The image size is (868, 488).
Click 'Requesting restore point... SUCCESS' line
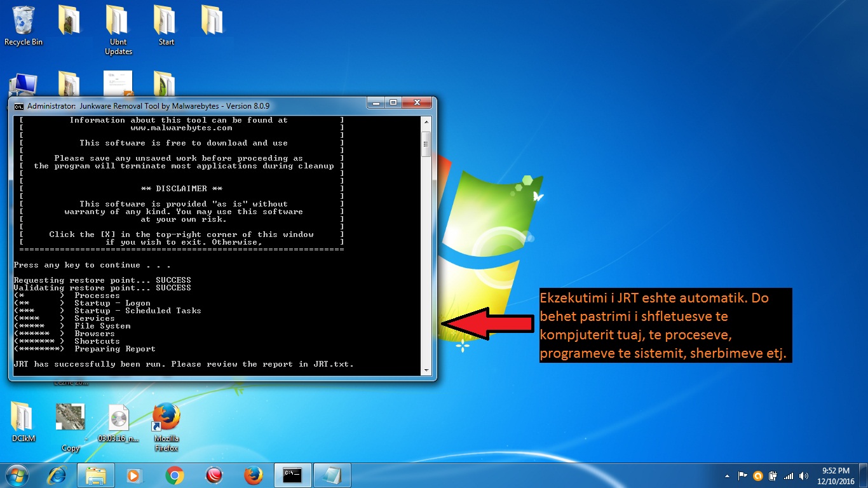102,280
